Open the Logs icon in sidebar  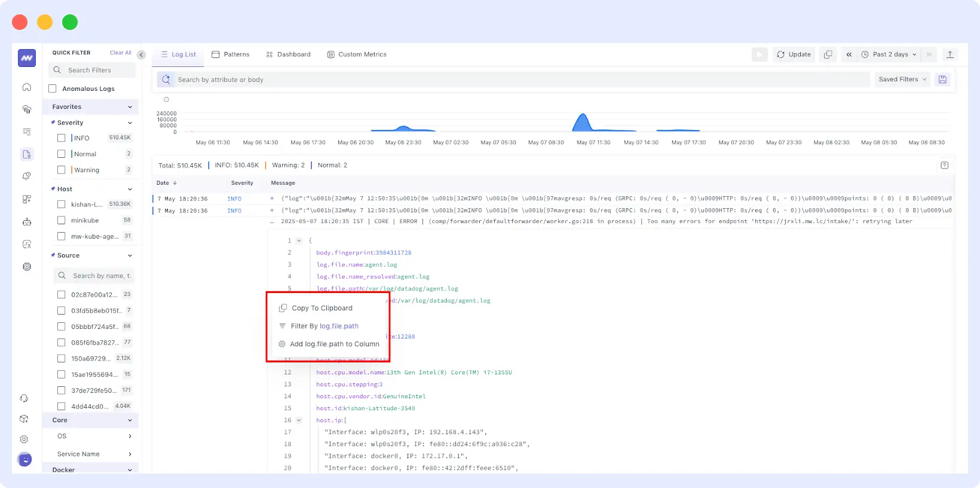coord(27,154)
